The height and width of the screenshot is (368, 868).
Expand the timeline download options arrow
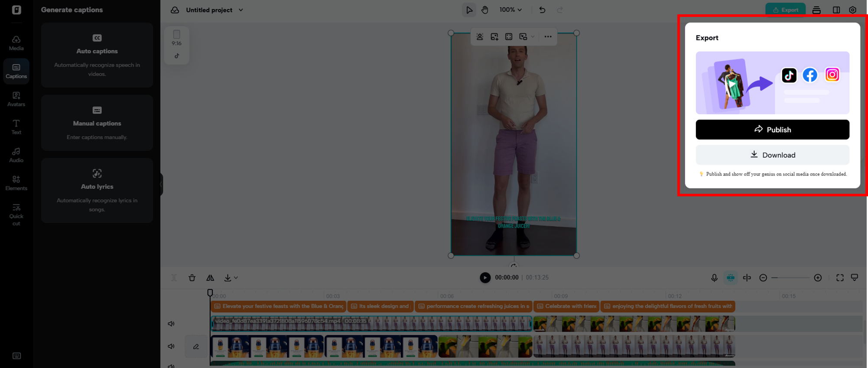(236, 278)
